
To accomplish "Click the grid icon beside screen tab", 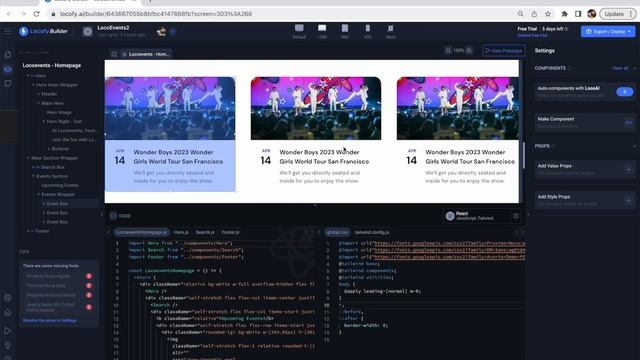I will 114,54.
